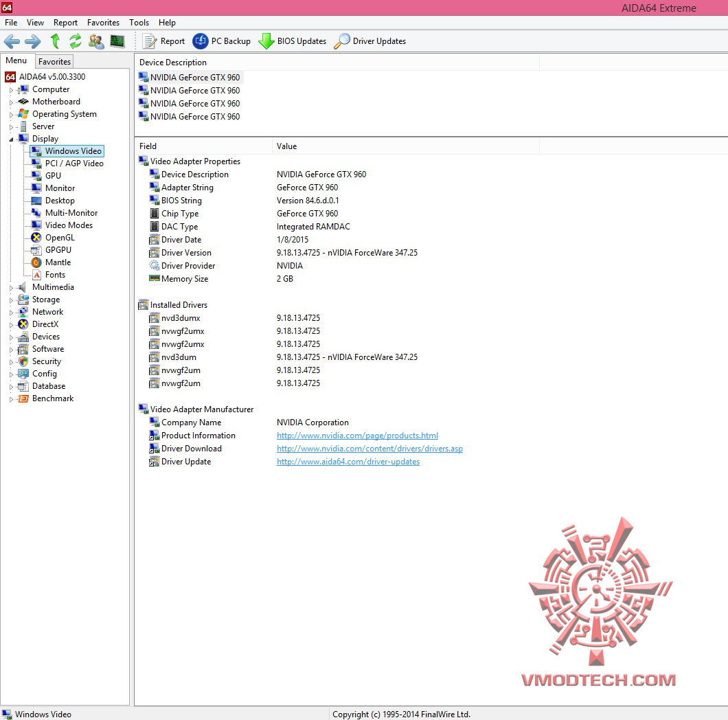Click the Devices icon in the tree
728x720 pixels.
coord(23,337)
